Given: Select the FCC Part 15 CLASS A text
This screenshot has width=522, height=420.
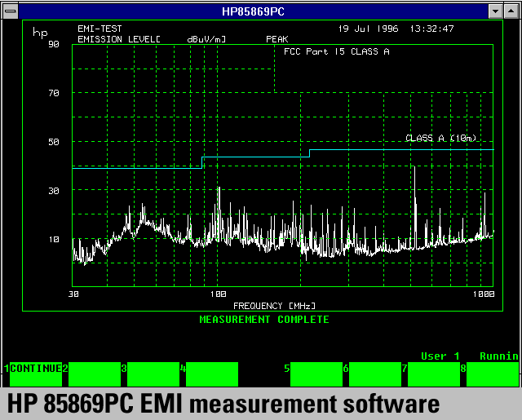Looking at the screenshot, I should pos(336,51).
